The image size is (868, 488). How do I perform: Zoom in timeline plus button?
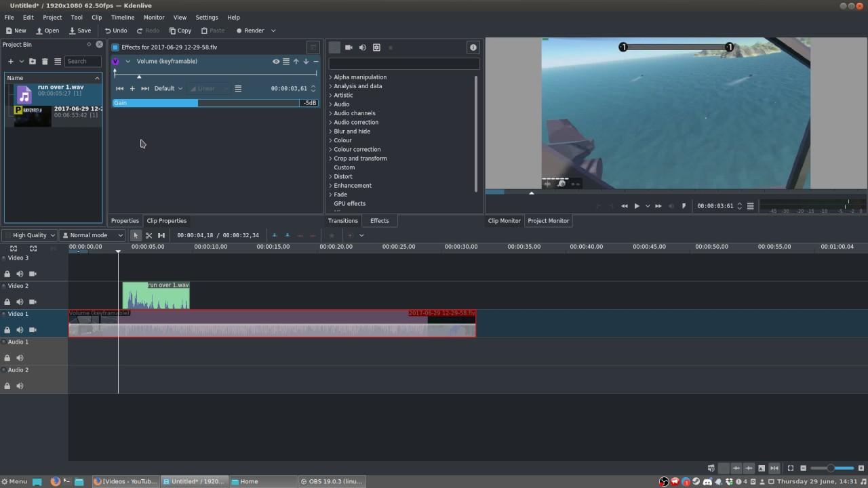tap(861, 468)
